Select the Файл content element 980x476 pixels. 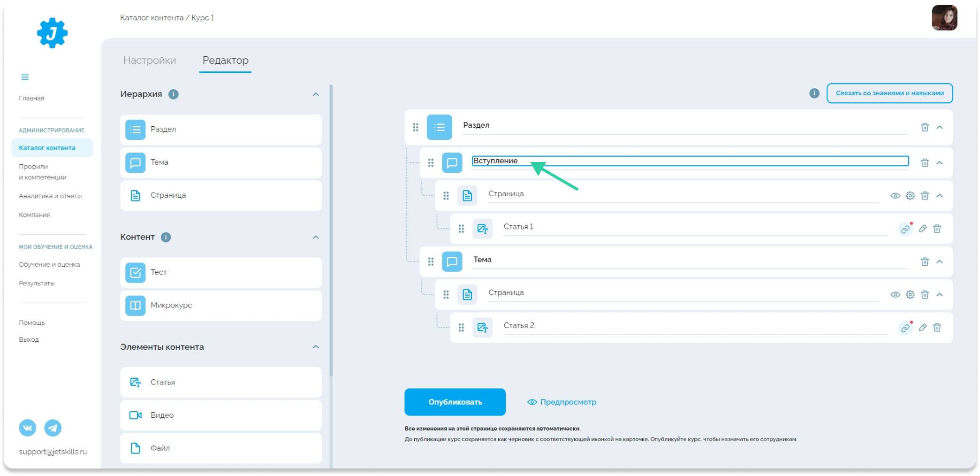tap(221, 448)
